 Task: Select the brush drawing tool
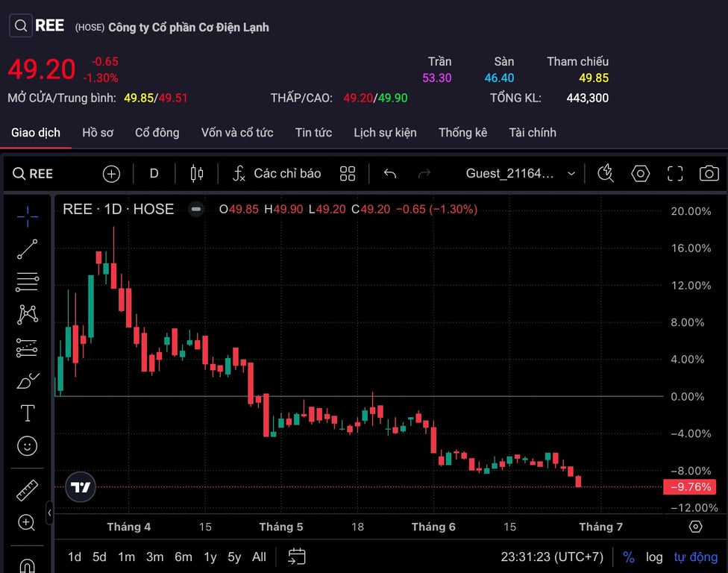pyautogui.click(x=28, y=381)
